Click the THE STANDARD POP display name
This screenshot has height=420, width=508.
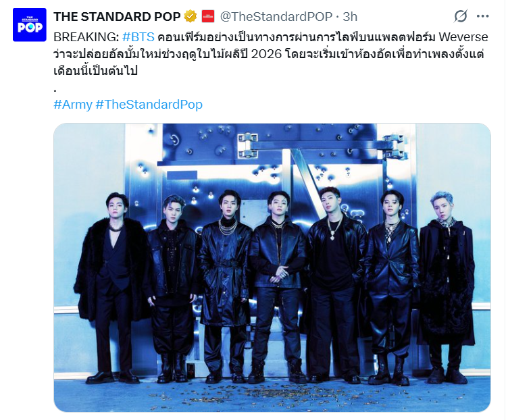coord(117,16)
